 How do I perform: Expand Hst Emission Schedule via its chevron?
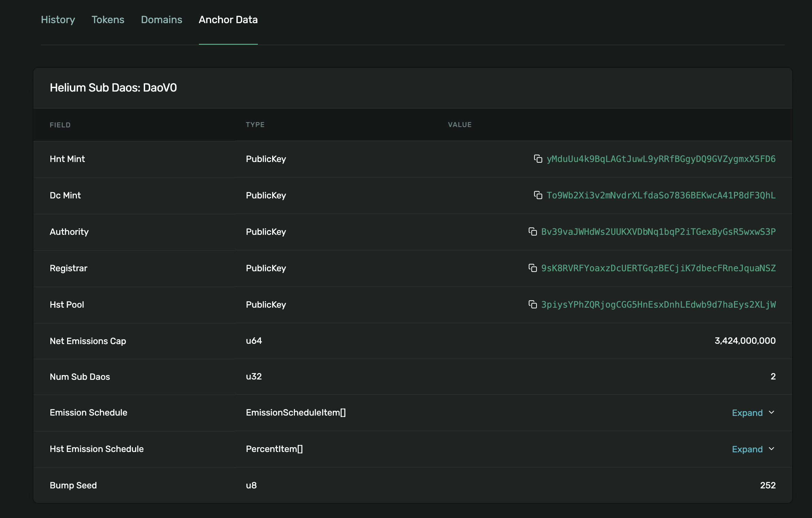[x=771, y=449]
